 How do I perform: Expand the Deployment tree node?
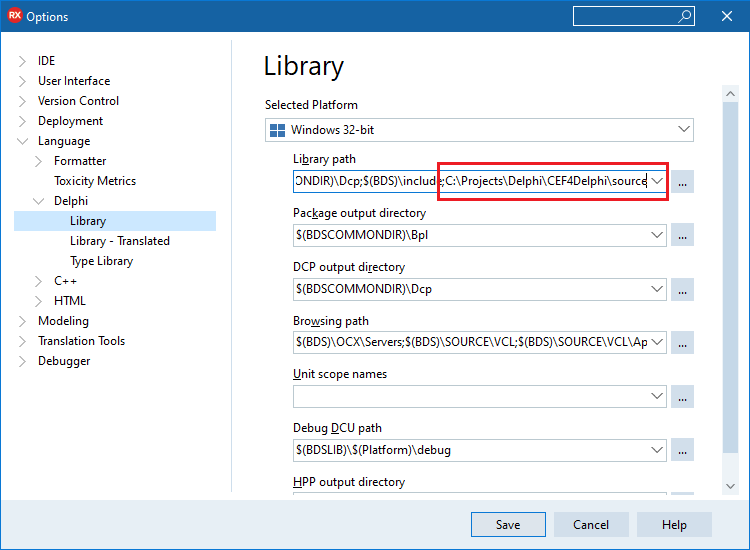pyautogui.click(x=22, y=121)
